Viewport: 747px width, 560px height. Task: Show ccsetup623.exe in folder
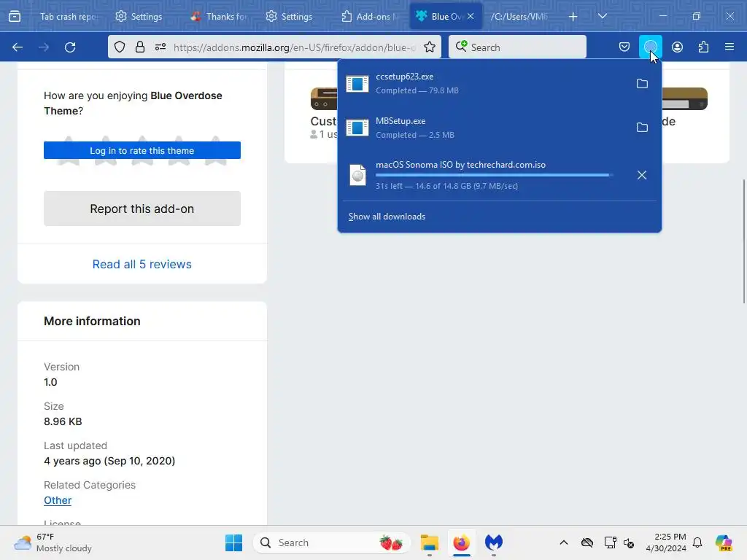click(x=642, y=84)
